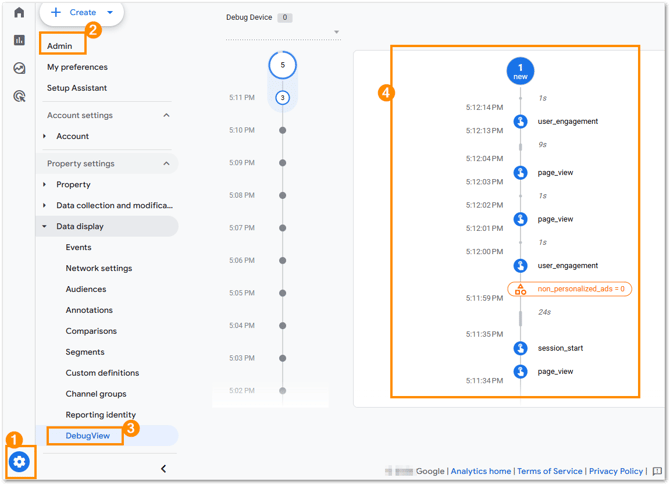Click the feedback icon in footer
The width and height of the screenshot is (670, 485).
pos(657,471)
